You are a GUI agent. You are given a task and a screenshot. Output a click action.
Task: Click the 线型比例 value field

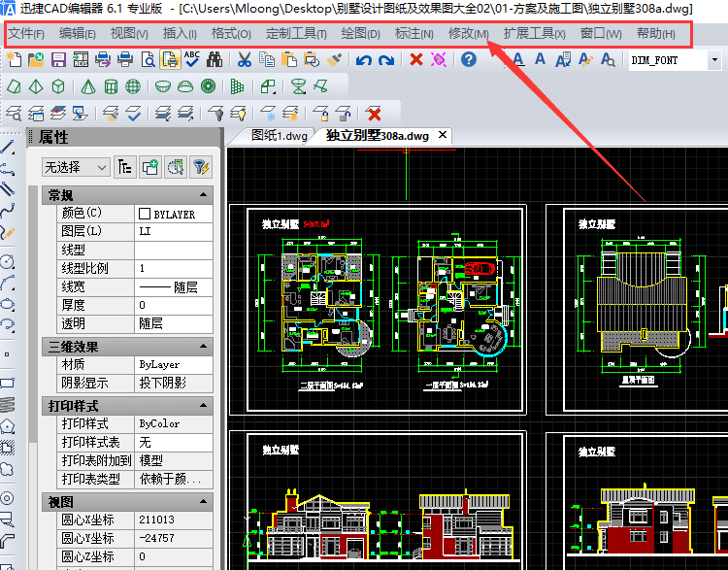coord(174,268)
